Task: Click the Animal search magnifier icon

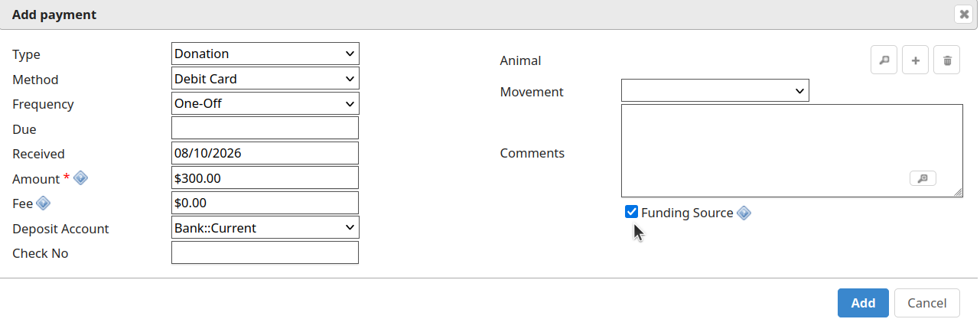Action: tap(884, 60)
